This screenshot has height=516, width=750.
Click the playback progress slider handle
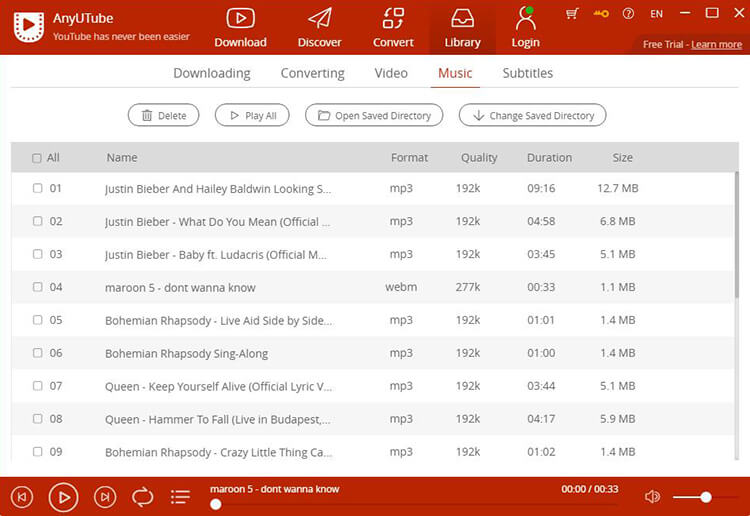(216, 504)
